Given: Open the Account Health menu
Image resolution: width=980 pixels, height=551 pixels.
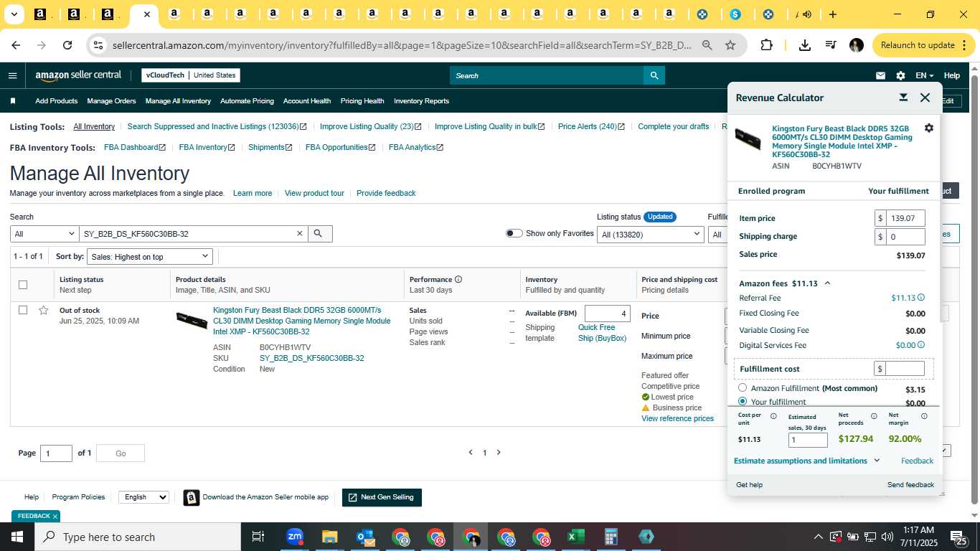Looking at the screenshot, I should [307, 101].
